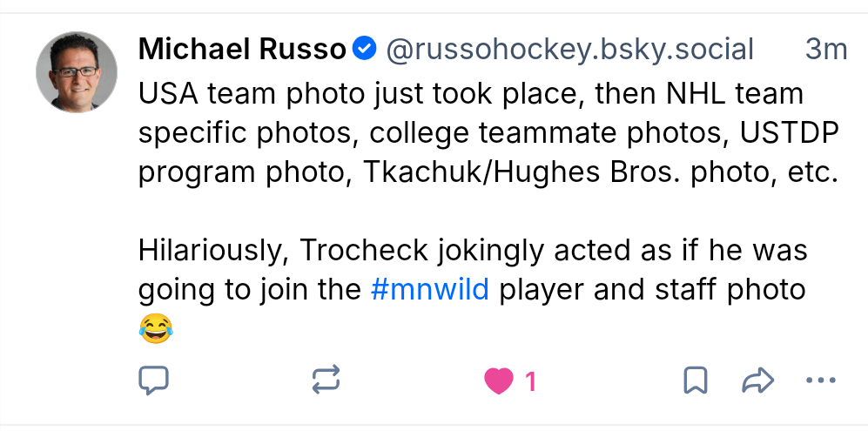Viewport: 868px width, 431px height.
Task: Open the #mnwild hashtag
Action: click(429, 289)
